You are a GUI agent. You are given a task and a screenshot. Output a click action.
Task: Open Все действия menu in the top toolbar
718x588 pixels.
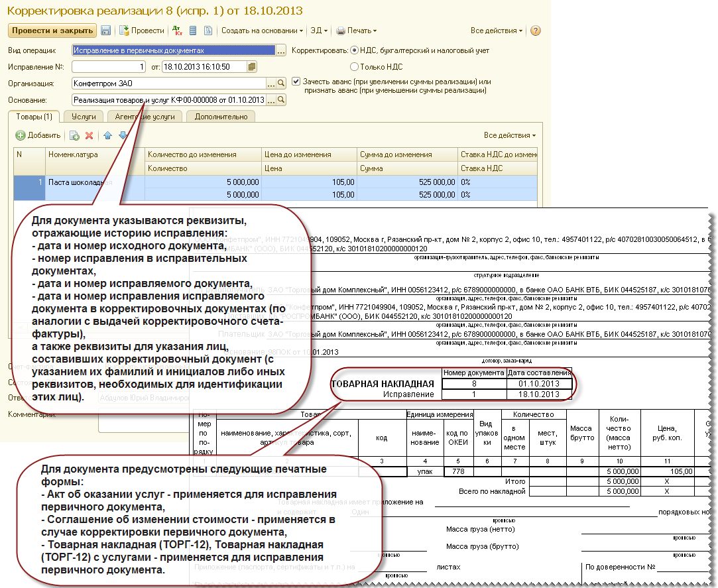point(497,30)
